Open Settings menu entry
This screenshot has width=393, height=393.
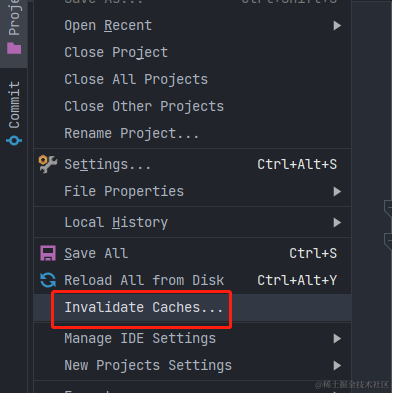[192, 164]
